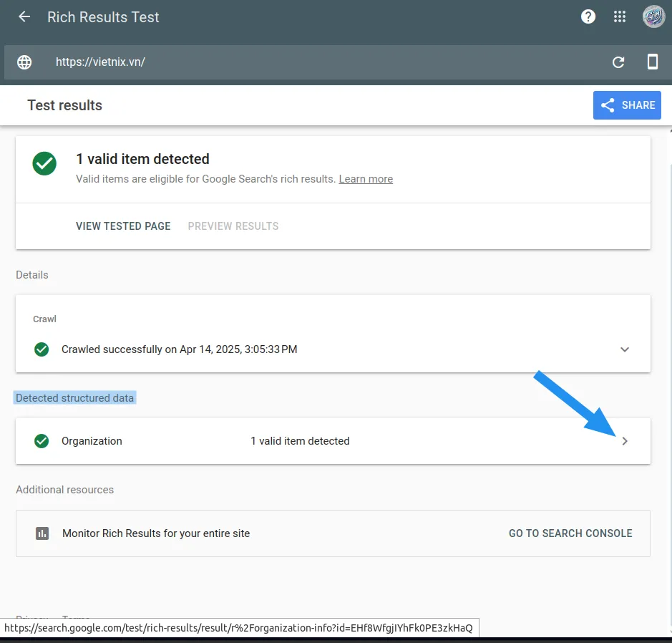
Task: Click the green check by valid item detected
Action: [x=44, y=163]
